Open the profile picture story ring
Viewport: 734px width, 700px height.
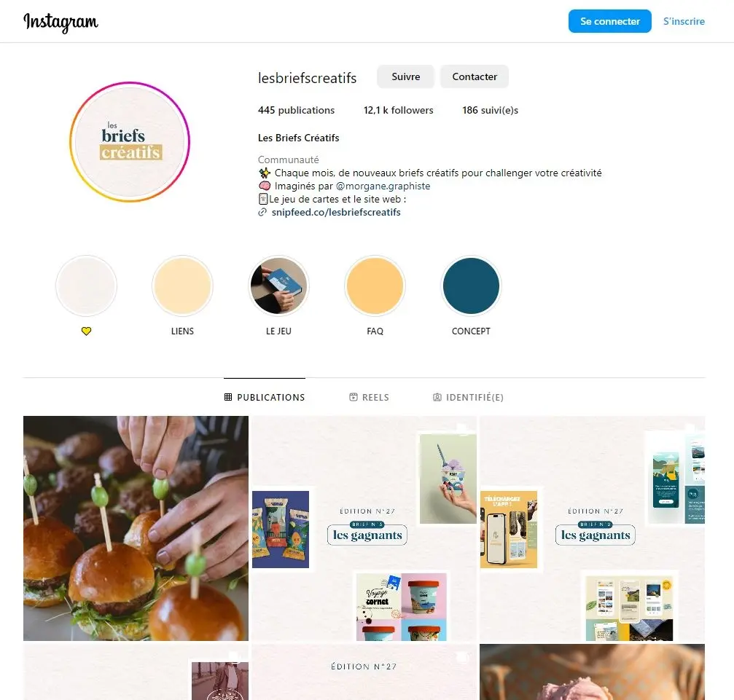130,142
